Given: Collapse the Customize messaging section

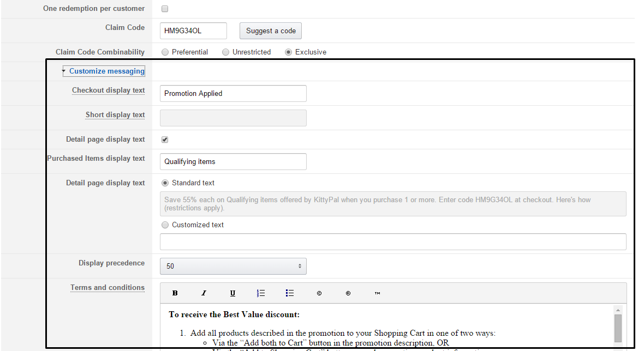Looking at the screenshot, I should [x=107, y=71].
